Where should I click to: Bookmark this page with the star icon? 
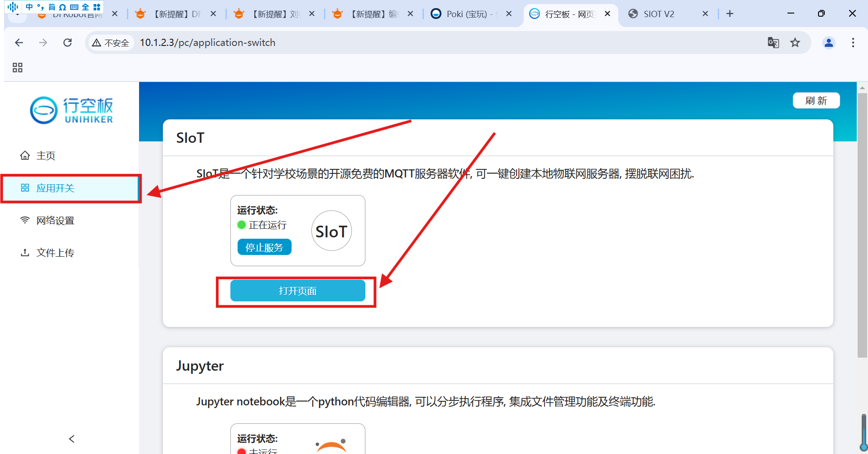click(x=795, y=43)
